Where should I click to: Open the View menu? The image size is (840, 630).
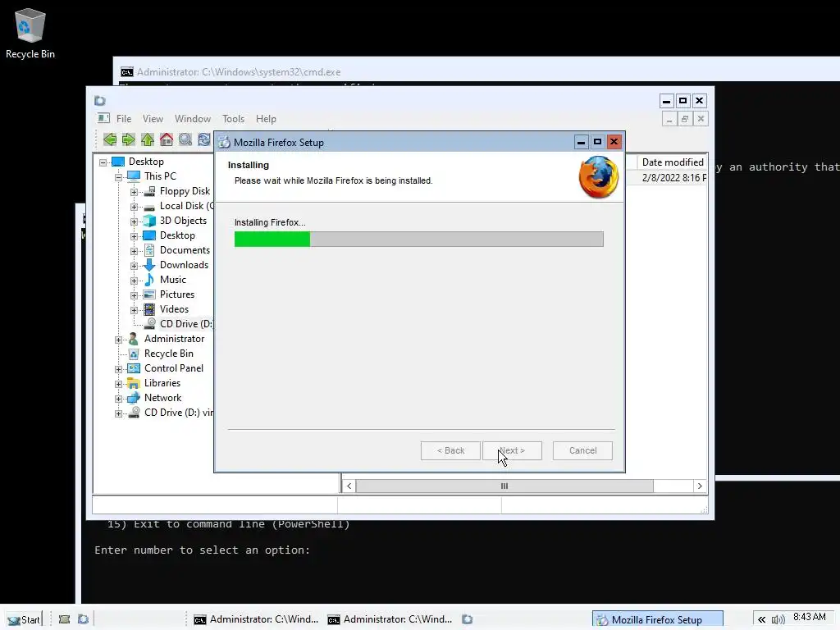point(153,119)
